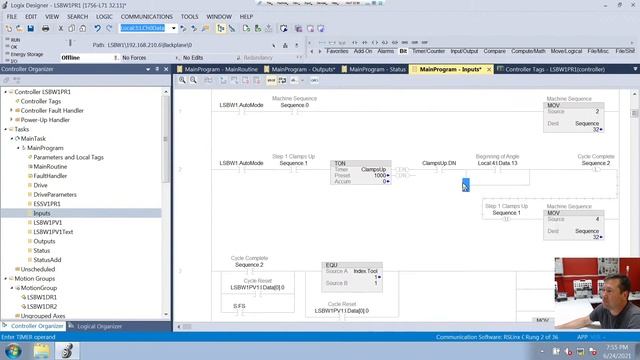Open the LOGIC menu

pyautogui.click(x=104, y=16)
